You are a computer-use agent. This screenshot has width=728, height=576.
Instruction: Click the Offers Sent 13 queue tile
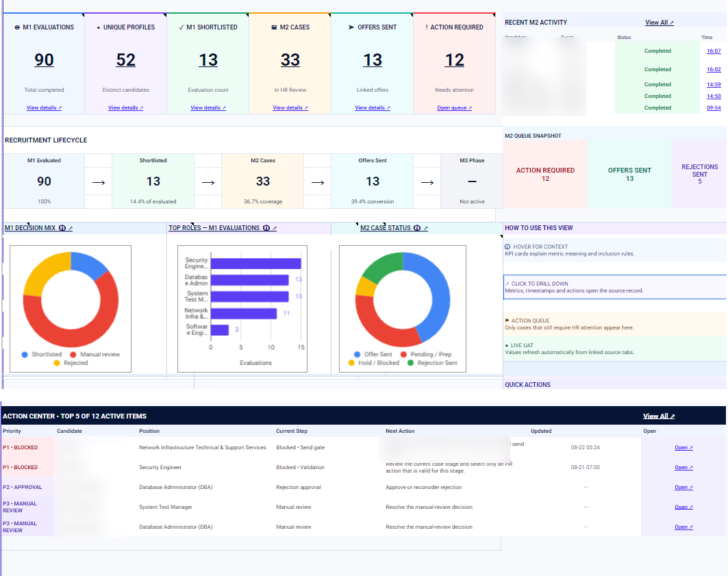(629, 174)
